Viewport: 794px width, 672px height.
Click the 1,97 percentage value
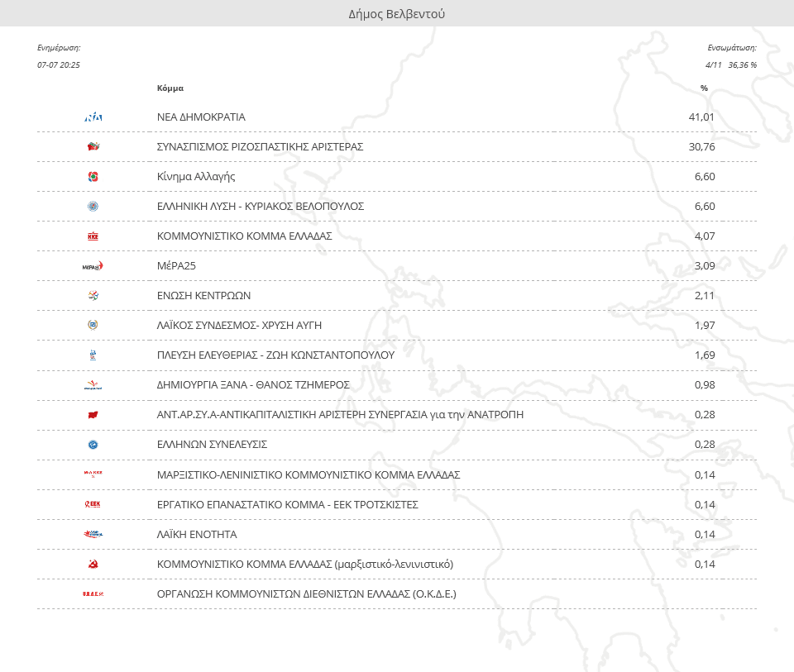[705, 326]
